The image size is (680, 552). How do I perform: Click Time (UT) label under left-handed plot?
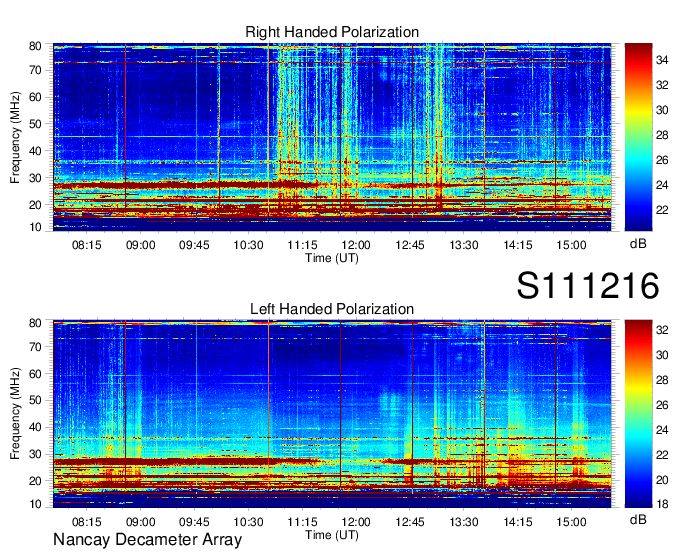tap(332, 535)
